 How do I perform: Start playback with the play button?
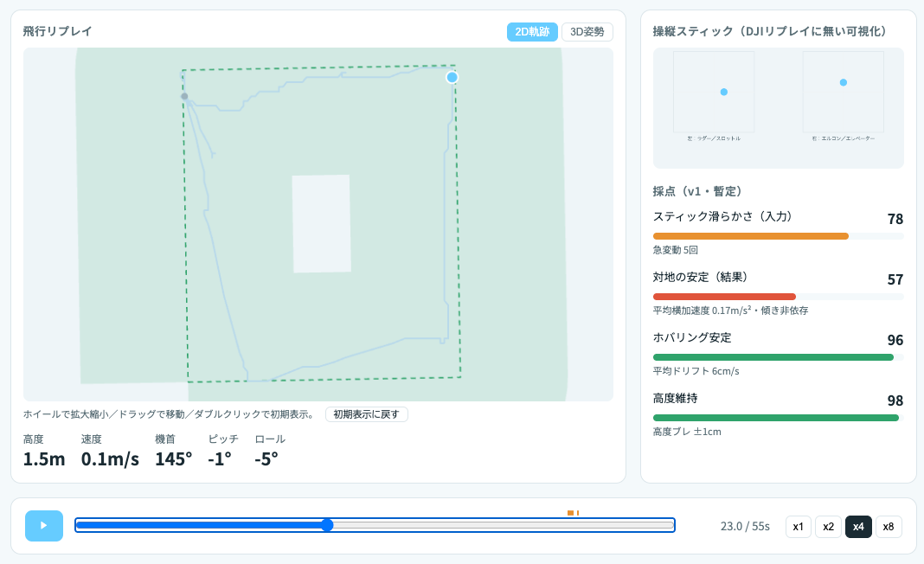point(43,526)
